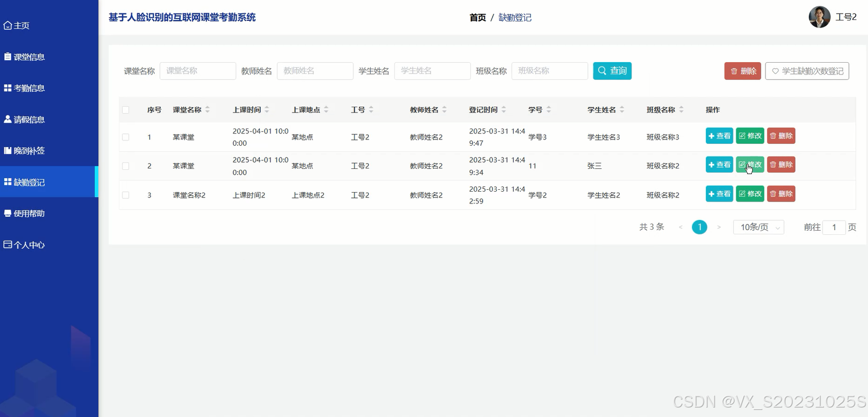Click 删除 for 张三's row
This screenshot has height=417, width=868.
pos(781,165)
